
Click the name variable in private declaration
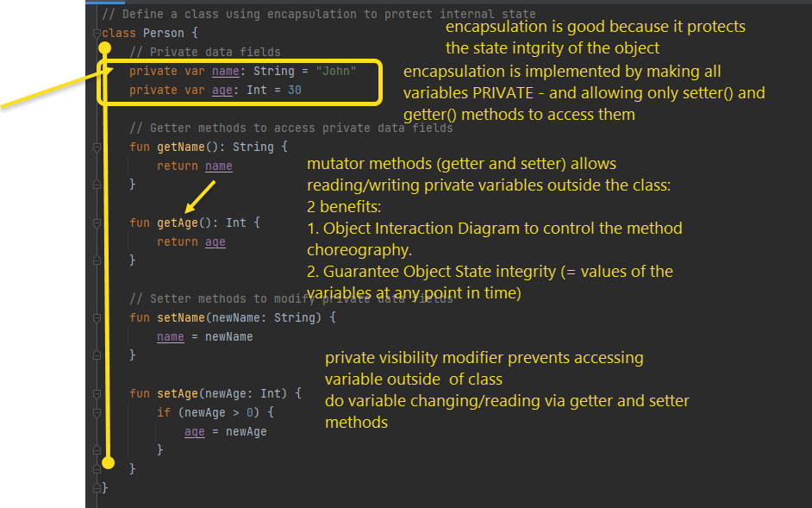(x=225, y=71)
